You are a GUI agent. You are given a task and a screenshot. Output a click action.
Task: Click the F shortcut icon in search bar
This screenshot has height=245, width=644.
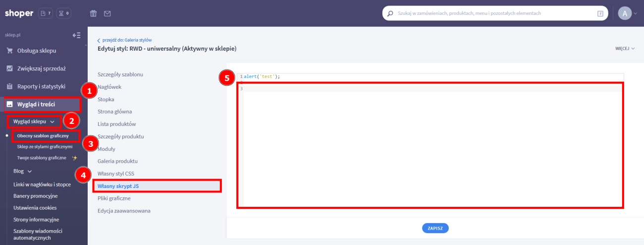600,14
